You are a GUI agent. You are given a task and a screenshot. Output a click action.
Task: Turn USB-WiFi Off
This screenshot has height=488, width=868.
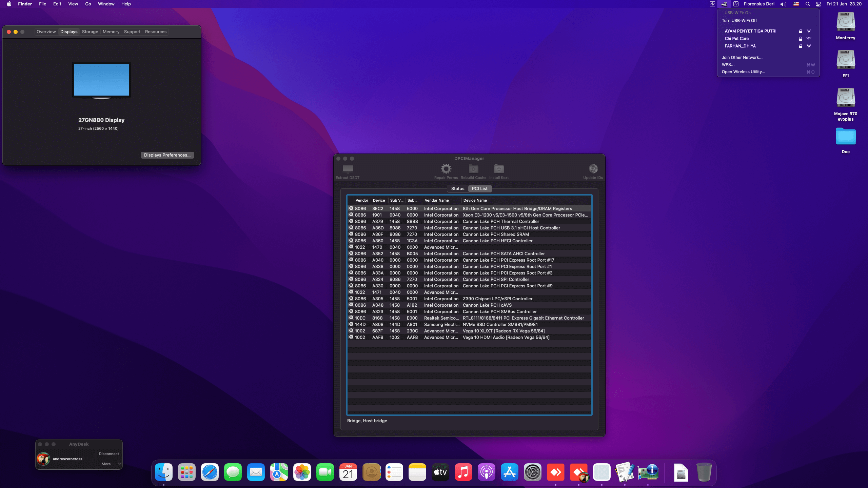coord(739,20)
